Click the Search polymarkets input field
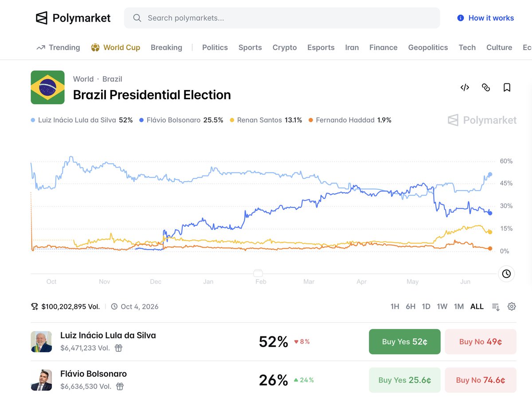 point(282,18)
